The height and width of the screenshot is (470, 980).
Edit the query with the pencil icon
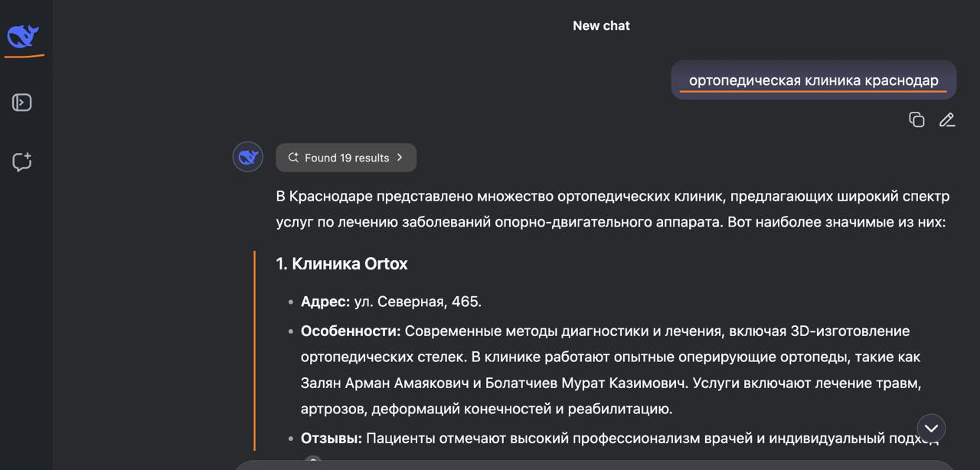pos(947,119)
